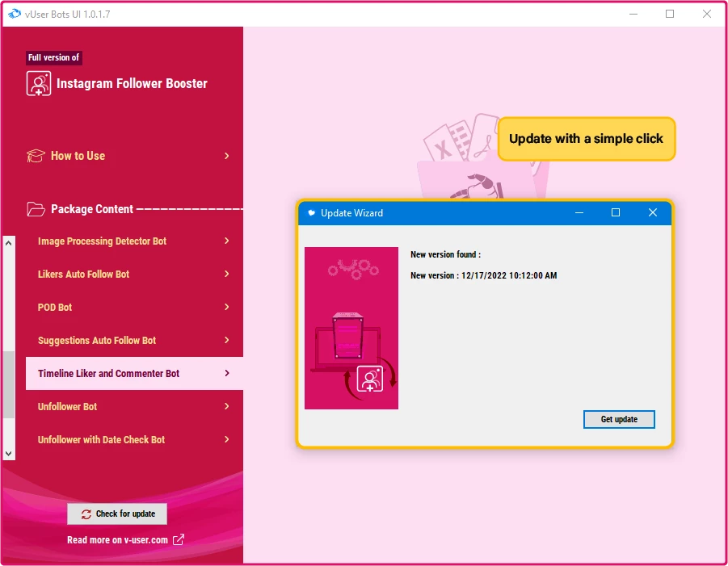Click the Get update button
The width and height of the screenshot is (728, 566).
click(619, 419)
